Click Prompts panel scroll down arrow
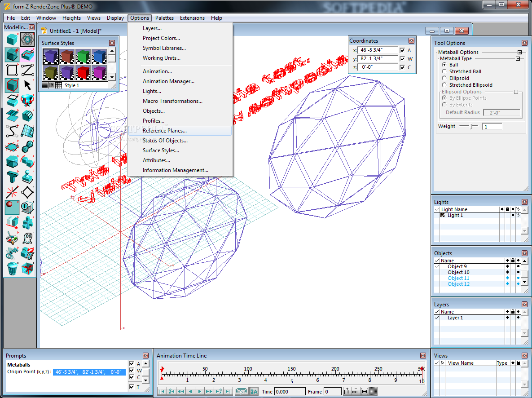Image resolution: width=532 pixels, height=398 pixels. pyautogui.click(x=145, y=380)
